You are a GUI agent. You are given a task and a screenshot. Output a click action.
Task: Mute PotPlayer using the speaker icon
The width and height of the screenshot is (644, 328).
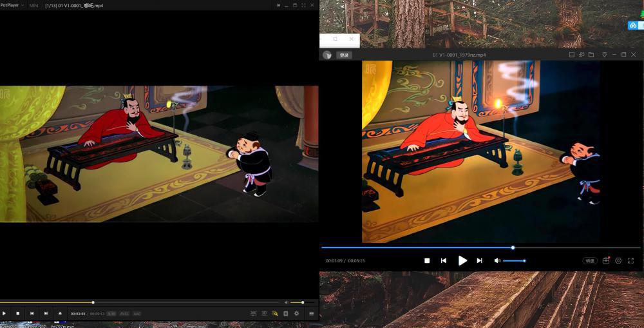(x=287, y=302)
